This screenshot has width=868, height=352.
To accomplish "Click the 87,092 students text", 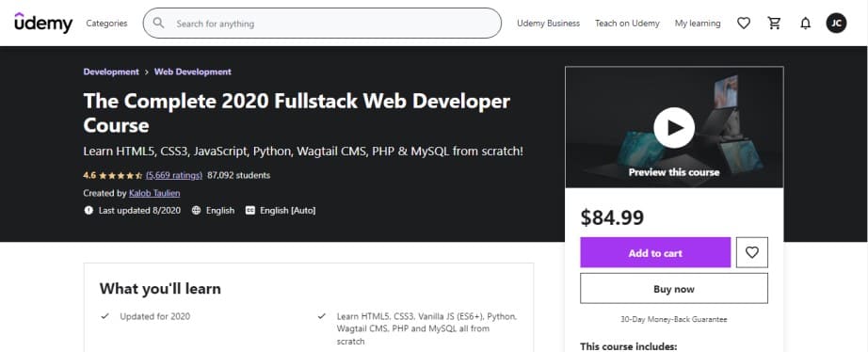I will pos(238,175).
